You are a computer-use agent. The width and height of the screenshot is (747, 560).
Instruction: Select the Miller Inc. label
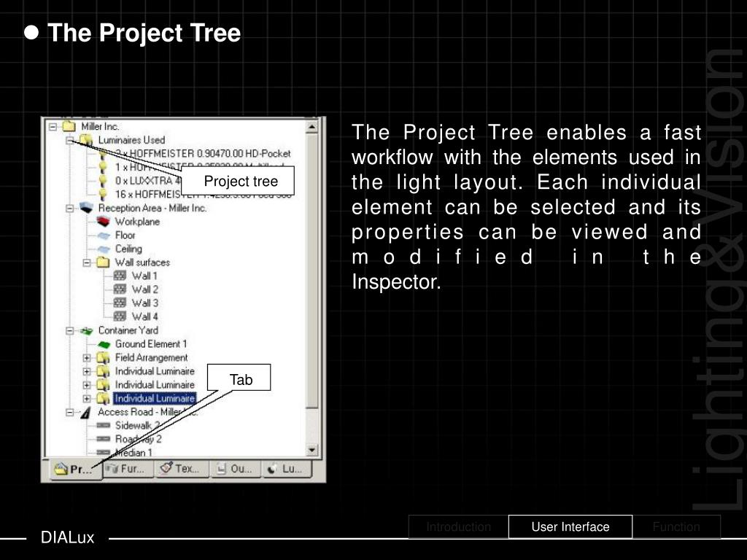pos(100,126)
